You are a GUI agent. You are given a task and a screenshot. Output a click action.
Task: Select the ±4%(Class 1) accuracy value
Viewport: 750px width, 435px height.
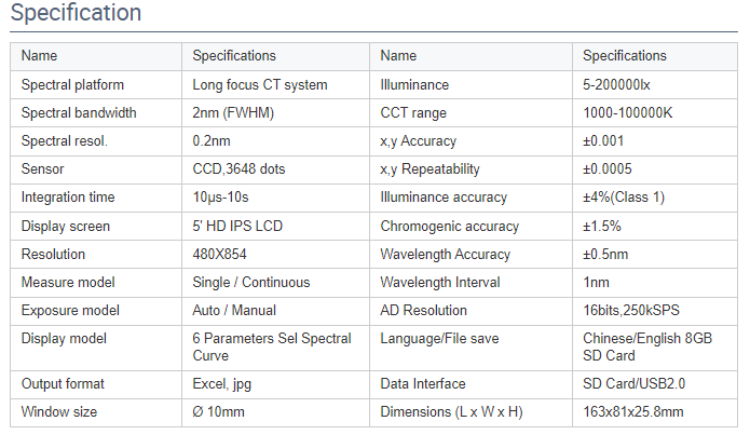pos(623,197)
